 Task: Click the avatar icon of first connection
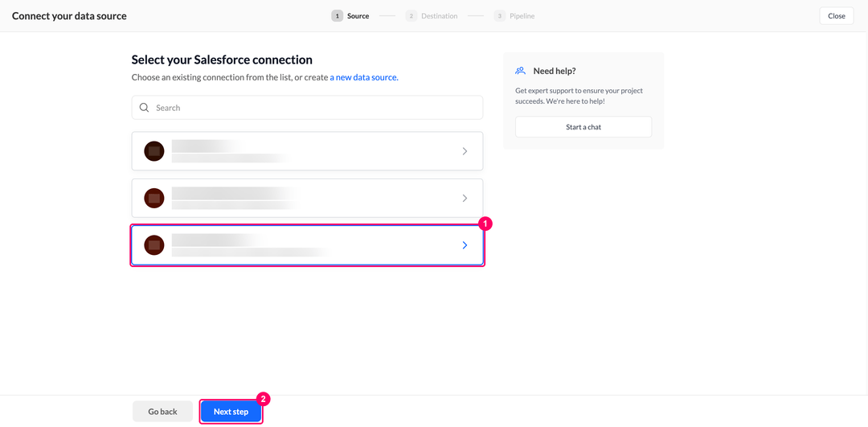[154, 151]
